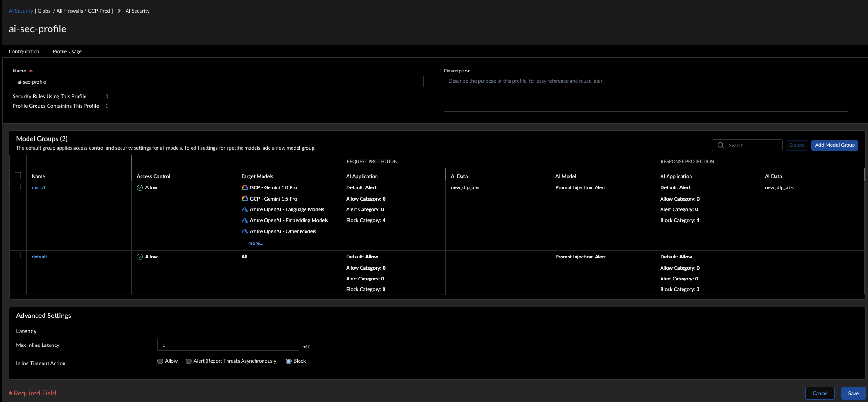Click the Azure OpenAI Embedding Models icon

pyautogui.click(x=244, y=220)
